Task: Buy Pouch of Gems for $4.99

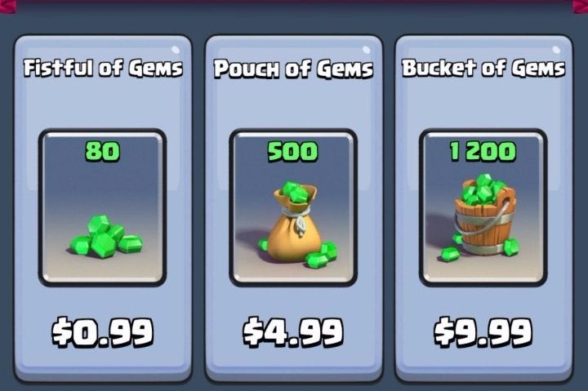Action: click(293, 332)
